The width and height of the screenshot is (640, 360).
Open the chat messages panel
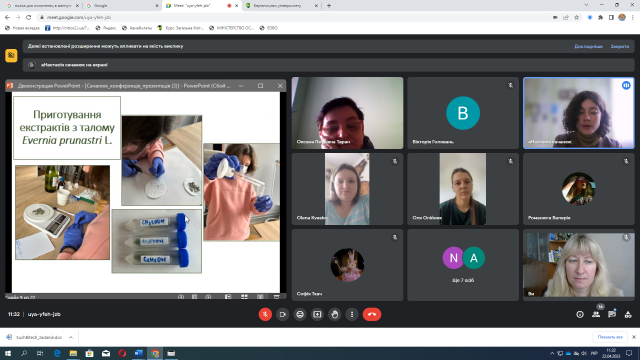tap(612, 314)
